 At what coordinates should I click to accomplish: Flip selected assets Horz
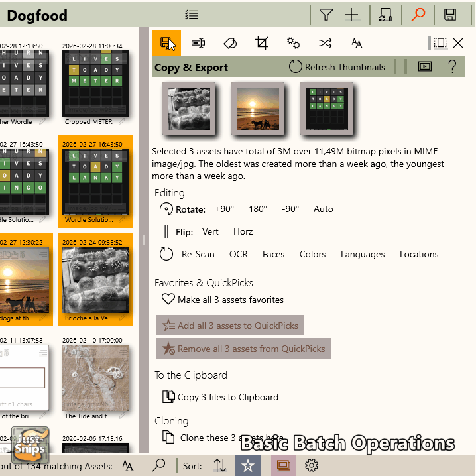tap(243, 231)
